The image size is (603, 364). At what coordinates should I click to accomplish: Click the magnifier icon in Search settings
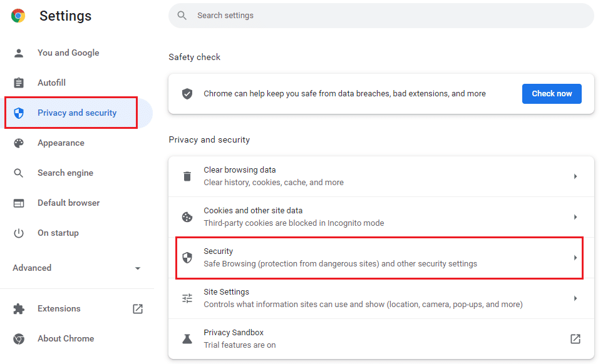coord(182,16)
